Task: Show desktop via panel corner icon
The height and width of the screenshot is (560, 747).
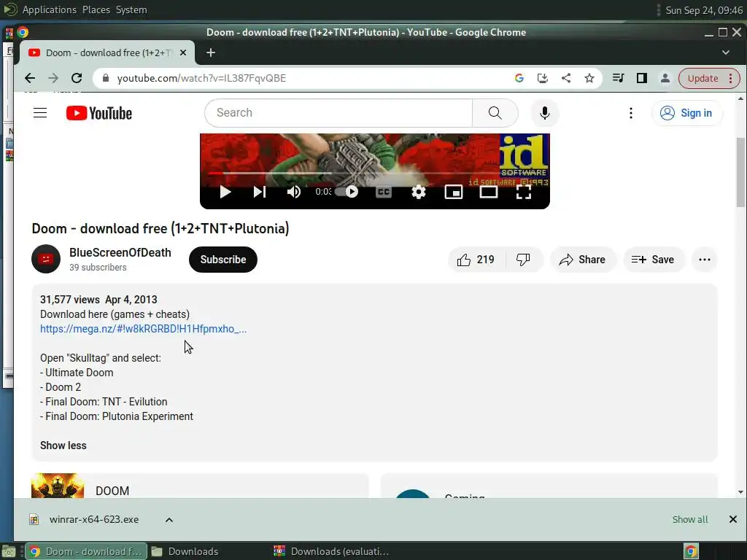Action: click(x=9, y=552)
